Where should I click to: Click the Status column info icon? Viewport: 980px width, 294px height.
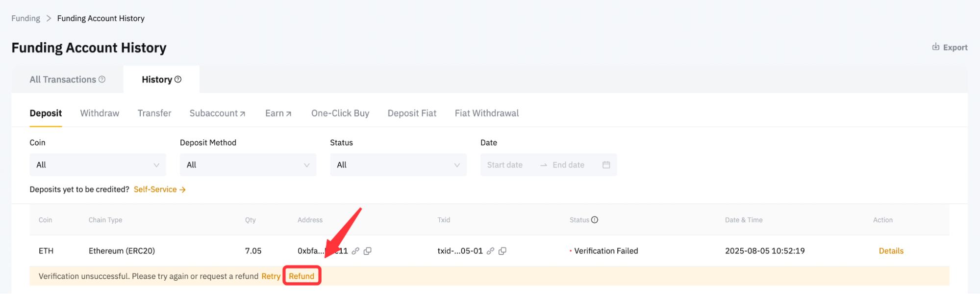point(595,220)
